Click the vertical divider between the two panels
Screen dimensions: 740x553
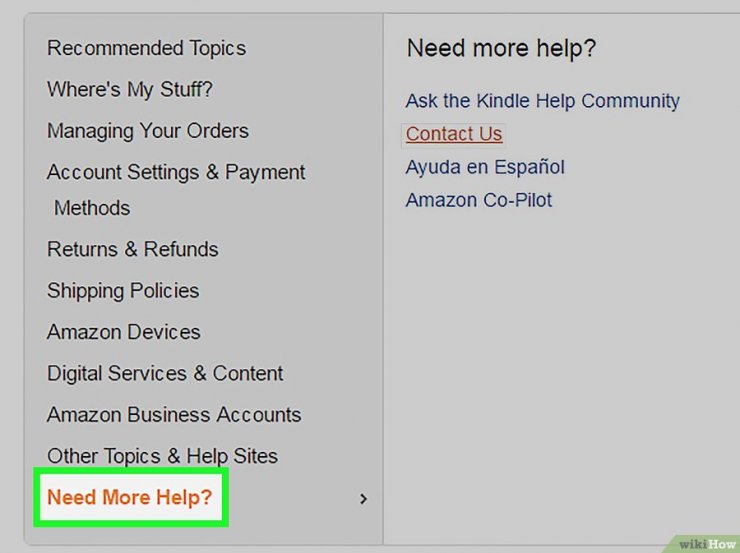383,278
